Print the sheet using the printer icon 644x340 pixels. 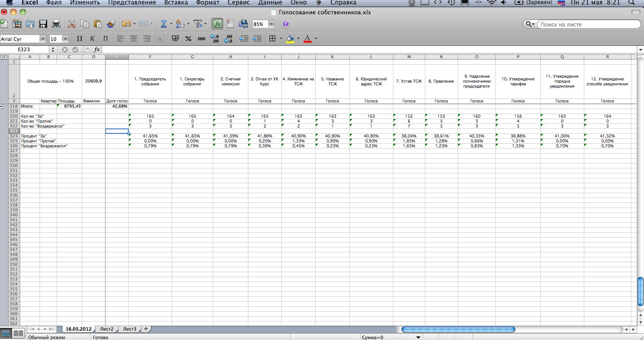click(x=56, y=24)
